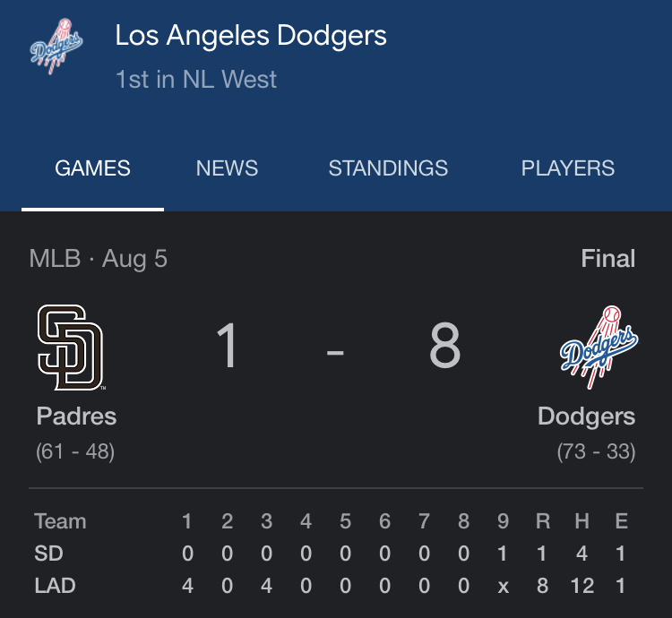Image resolution: width=672 pixels, height=618 pixels.
Task: Click the 1st in NL West subtitle
Action: pos(196,79)
